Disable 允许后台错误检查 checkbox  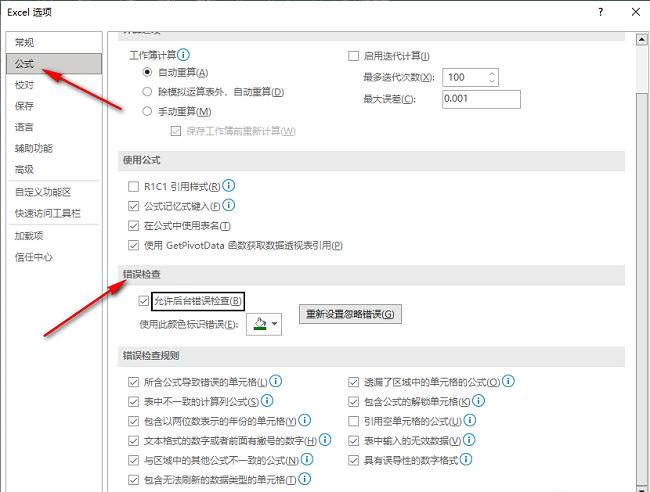pos(142,300)
